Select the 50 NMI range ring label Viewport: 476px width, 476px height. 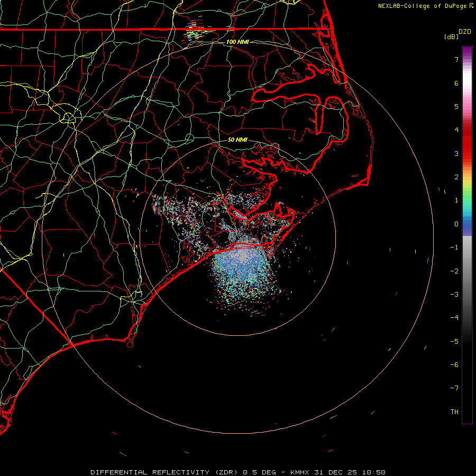click(237, 140)
